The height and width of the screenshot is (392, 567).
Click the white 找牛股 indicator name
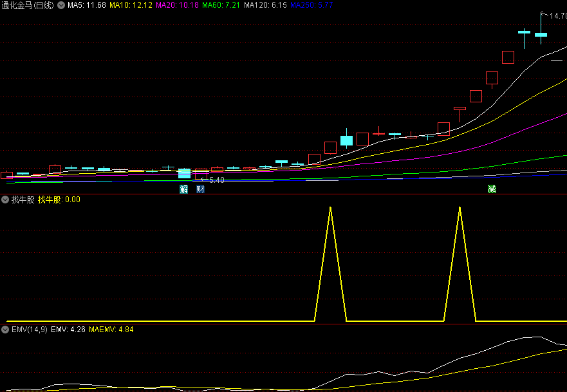tap(23, 200)
